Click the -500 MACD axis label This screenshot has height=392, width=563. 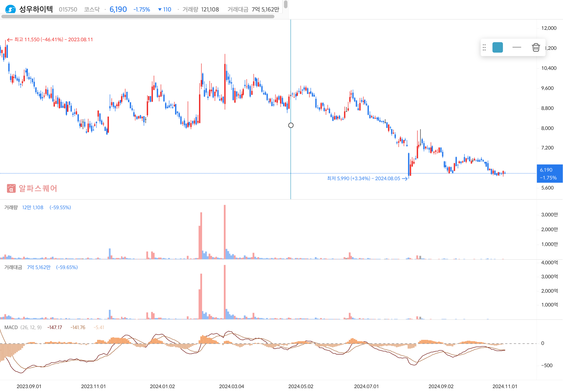coord(547,366)
